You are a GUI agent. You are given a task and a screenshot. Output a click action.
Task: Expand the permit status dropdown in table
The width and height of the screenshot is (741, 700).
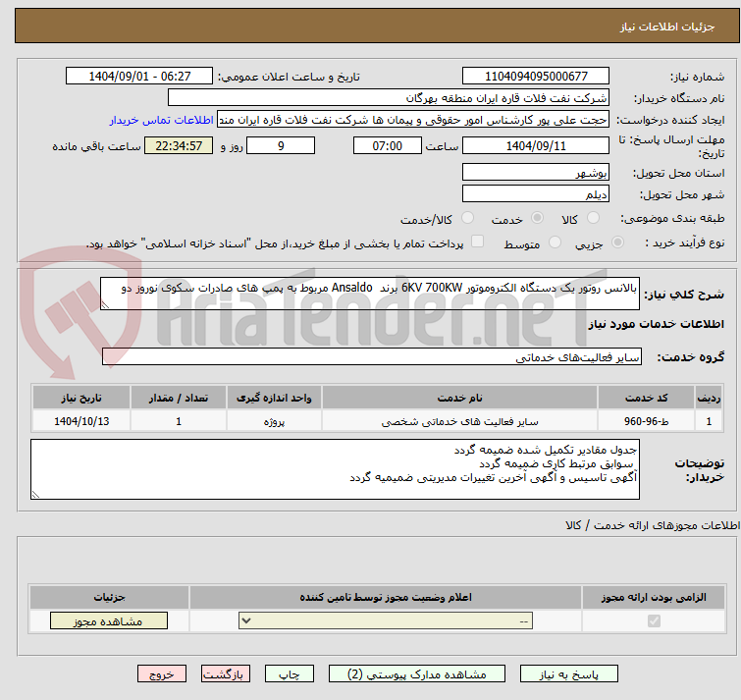pyautogui.click(x=388, y=621)
